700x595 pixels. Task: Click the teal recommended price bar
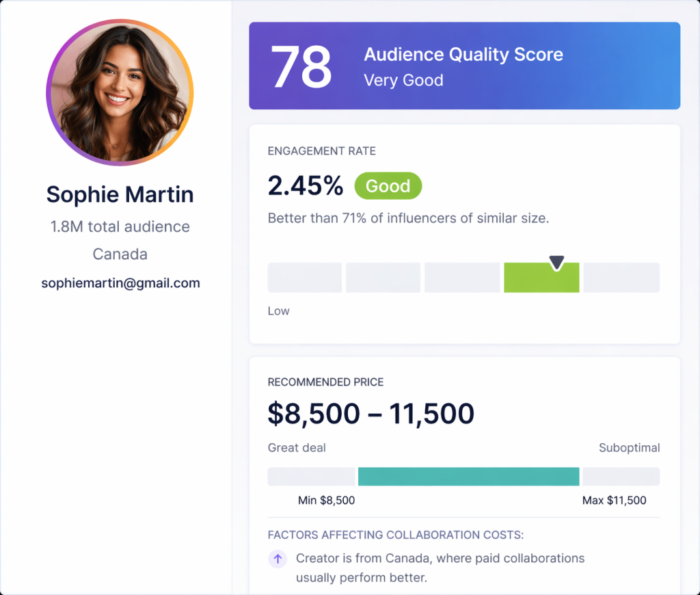(x=468, y=476)
